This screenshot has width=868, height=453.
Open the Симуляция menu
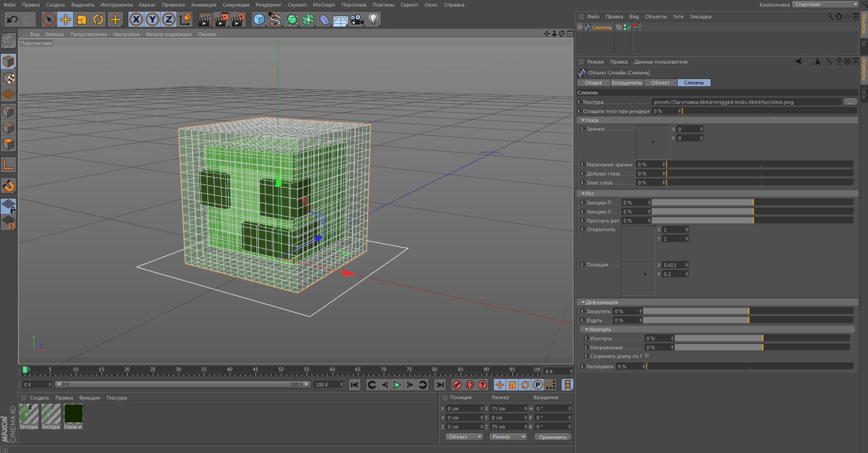(236, 5)
